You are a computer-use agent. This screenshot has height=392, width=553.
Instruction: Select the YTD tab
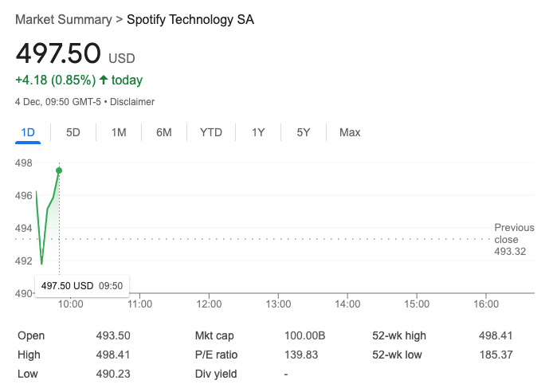click(211, 132)
